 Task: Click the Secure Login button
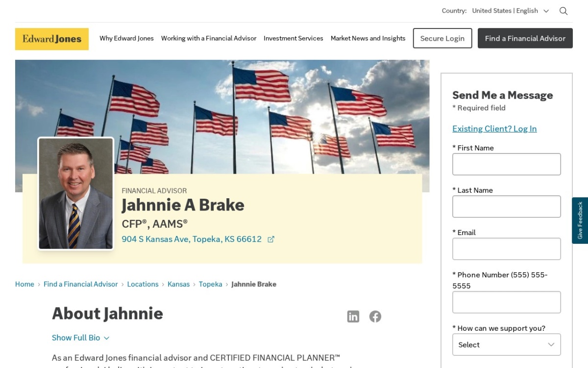pos(442,38)
